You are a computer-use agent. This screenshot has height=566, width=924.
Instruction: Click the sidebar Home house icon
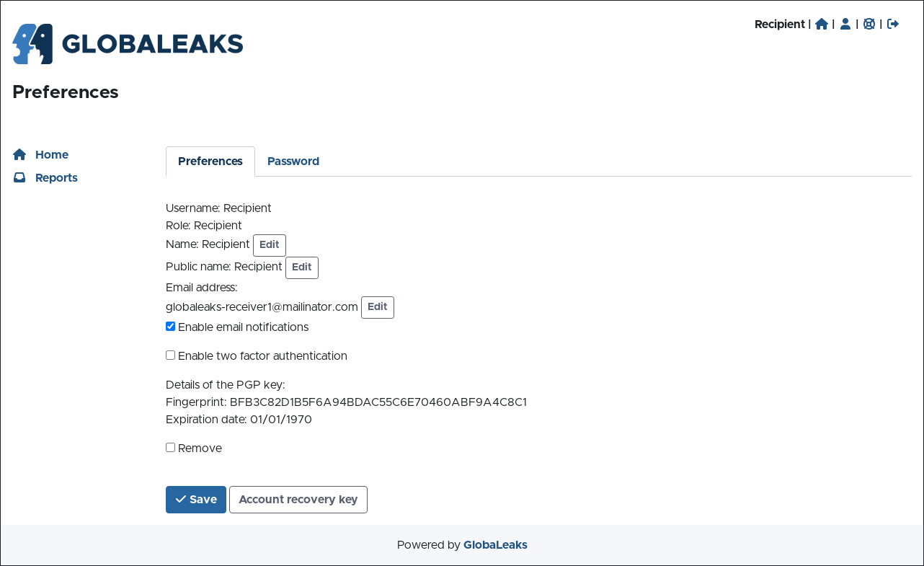point(19,154)
